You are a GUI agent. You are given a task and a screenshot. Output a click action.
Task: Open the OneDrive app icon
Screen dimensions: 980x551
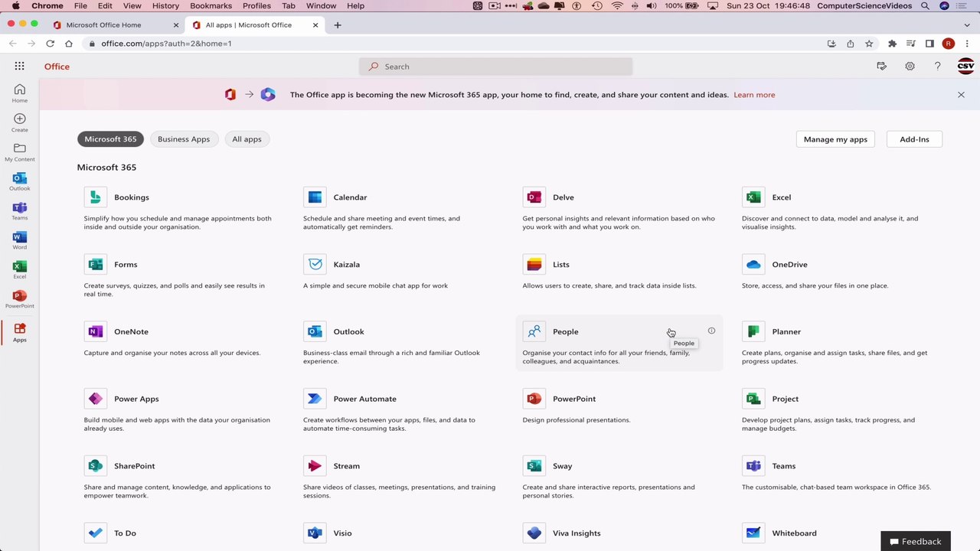(753, 265)
